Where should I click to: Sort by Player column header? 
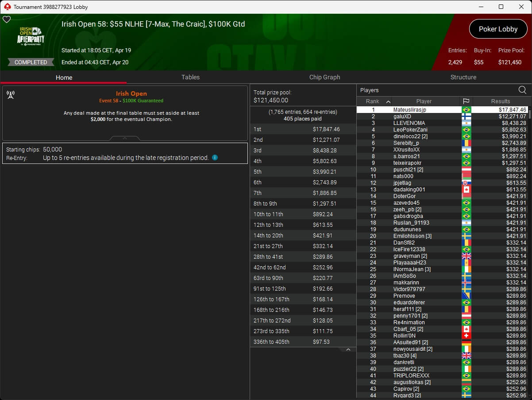[x=424, y=101]
